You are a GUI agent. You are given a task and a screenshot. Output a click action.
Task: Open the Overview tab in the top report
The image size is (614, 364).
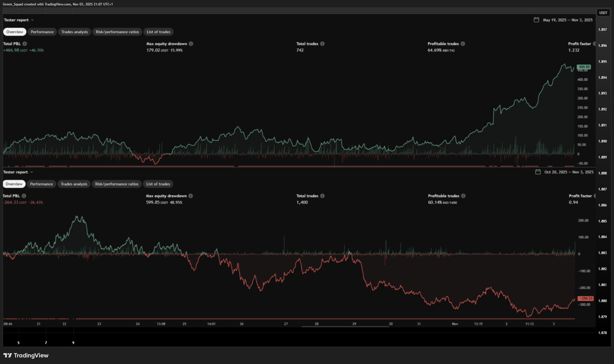pos(15,32)
